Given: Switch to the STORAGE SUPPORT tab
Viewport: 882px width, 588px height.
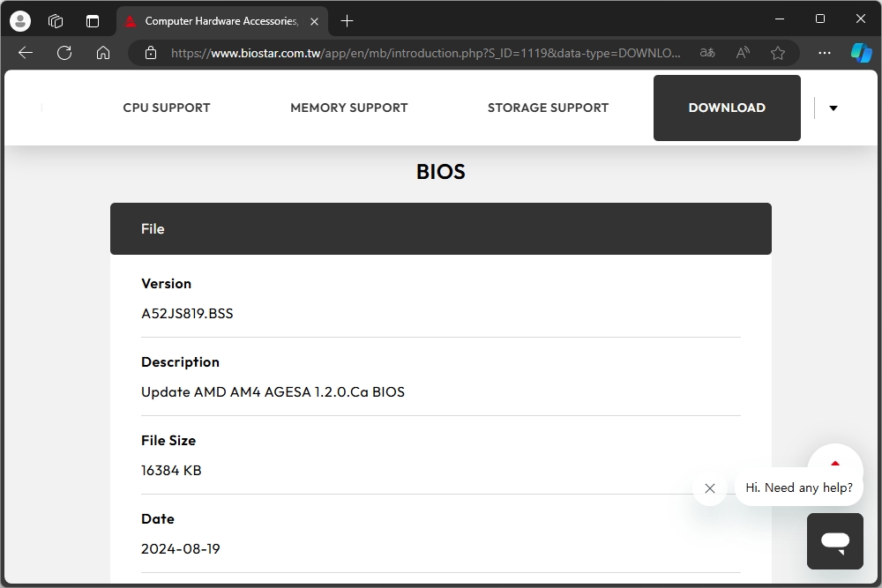Looking at the screenshot, I should click(x=548, y=108).
